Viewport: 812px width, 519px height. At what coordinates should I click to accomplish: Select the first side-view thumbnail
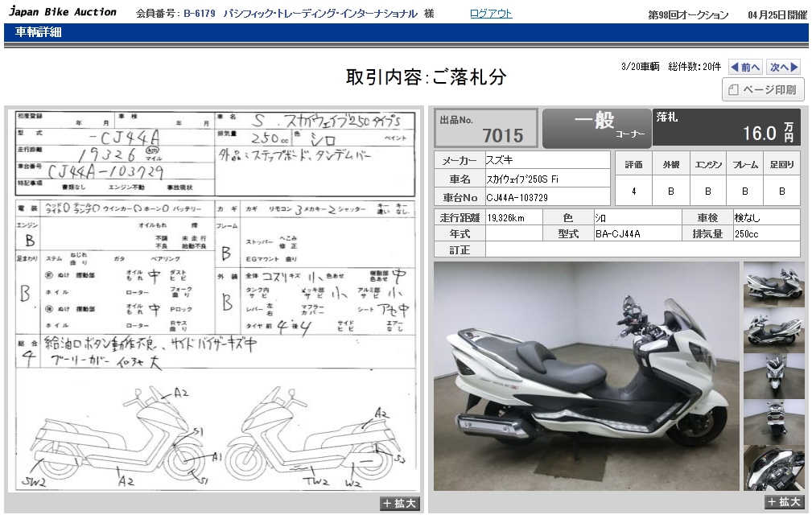[x=773, y=284]
